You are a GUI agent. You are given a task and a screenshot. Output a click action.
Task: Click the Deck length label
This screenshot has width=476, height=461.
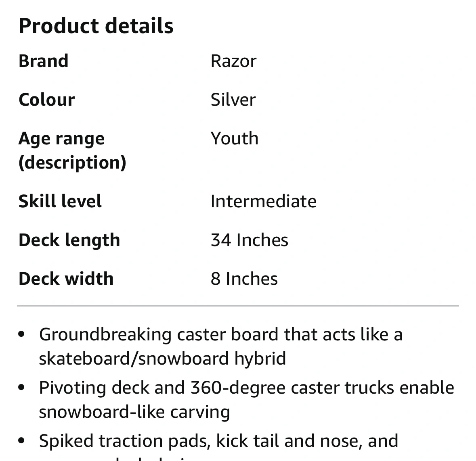(69, 240)
